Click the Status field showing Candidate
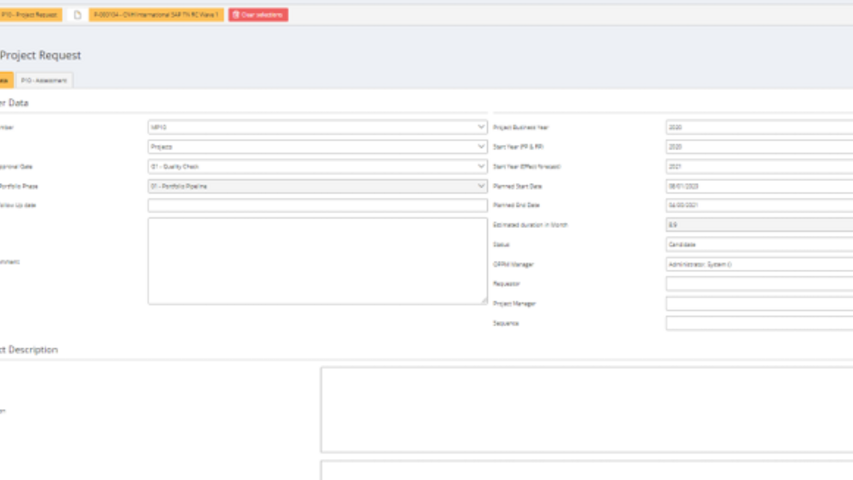853x480 pixels. [759, 244]
